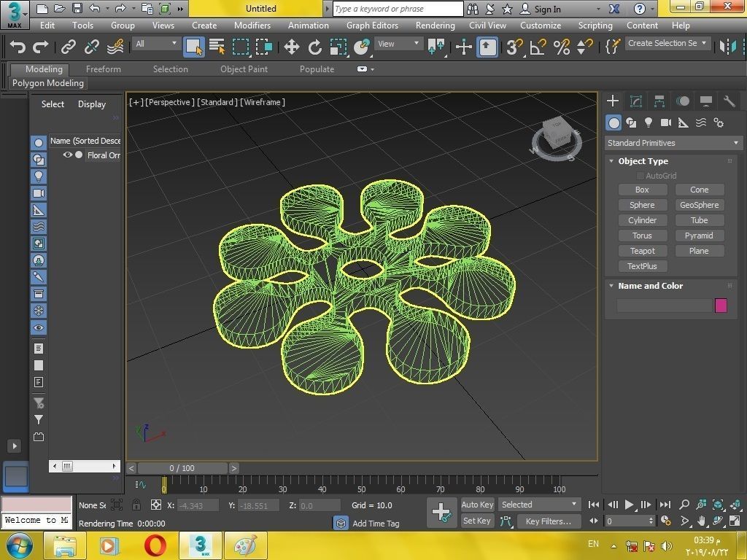This screenshot has width=747, height=560.
Task: Toggle the AutoGrid checkbox
Action: pos(640,176)
